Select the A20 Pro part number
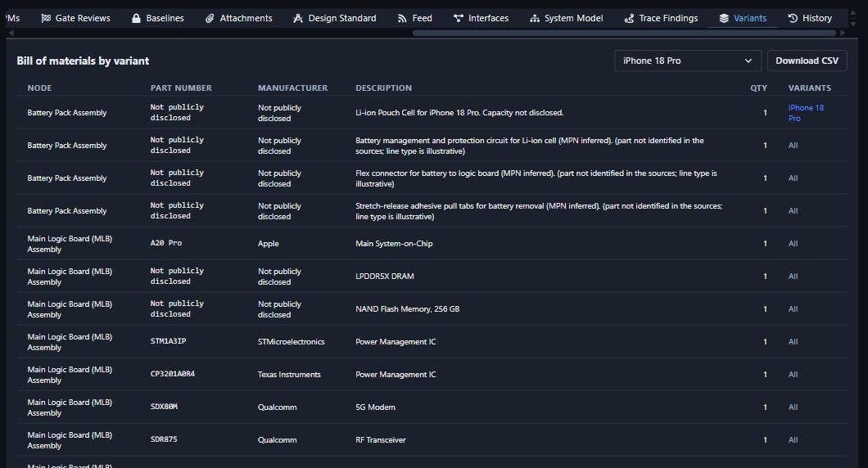 [166, 243]
